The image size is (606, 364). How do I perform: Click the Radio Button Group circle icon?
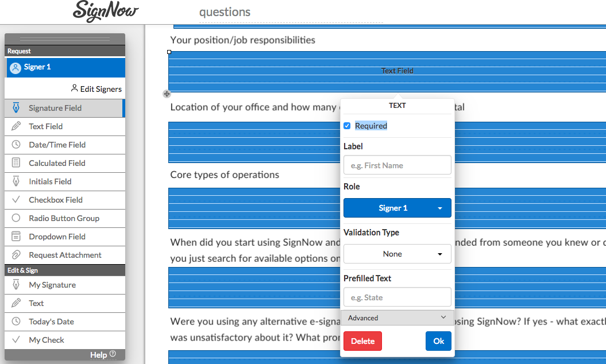pos(16,218)
